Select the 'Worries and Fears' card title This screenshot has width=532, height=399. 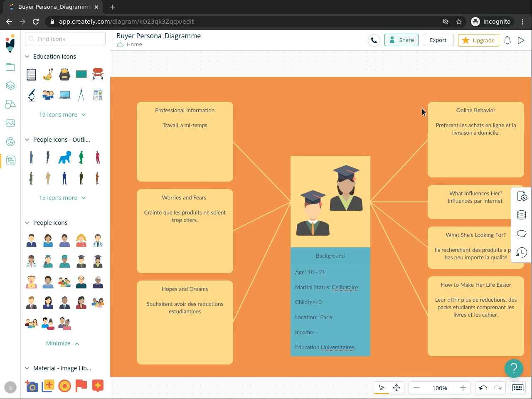[184, 197]
